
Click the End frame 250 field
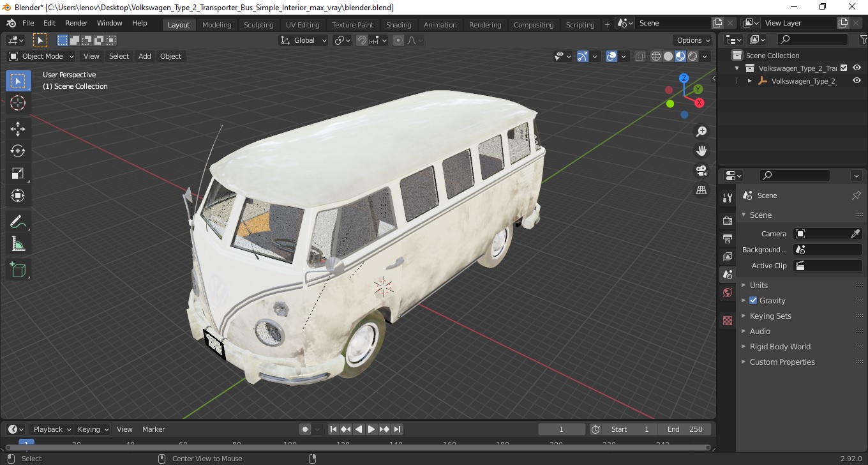tap(685, 429)
